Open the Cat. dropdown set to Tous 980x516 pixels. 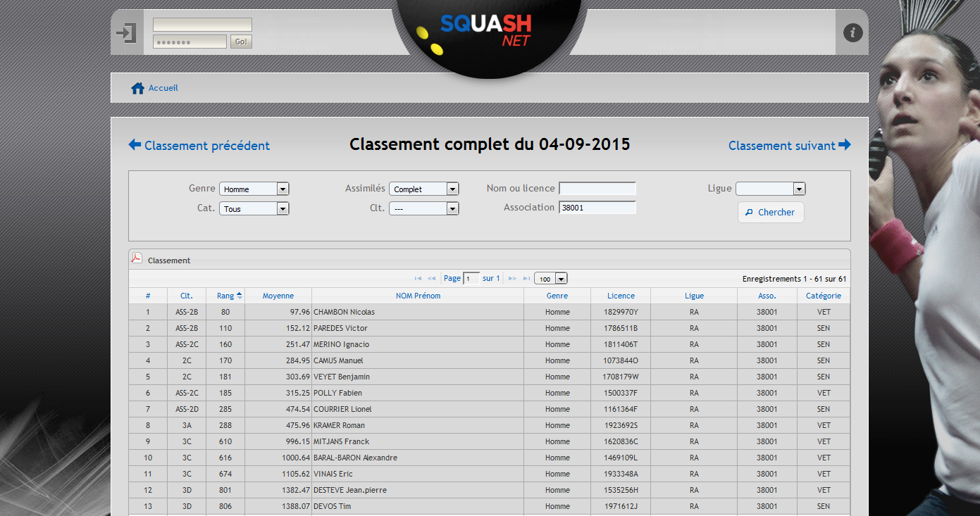pyautogui.click(x=254, y=208)
